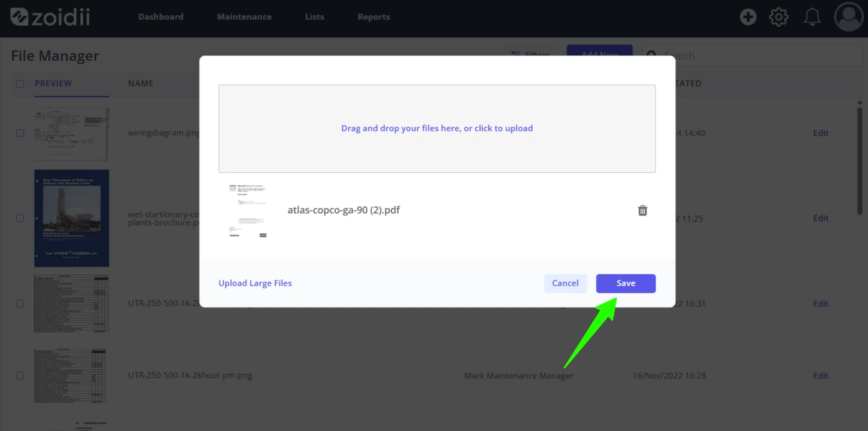Open the Lists menu
Image resolution: width=868 pixels, height=431 pixels.
(x=314, y=17)
